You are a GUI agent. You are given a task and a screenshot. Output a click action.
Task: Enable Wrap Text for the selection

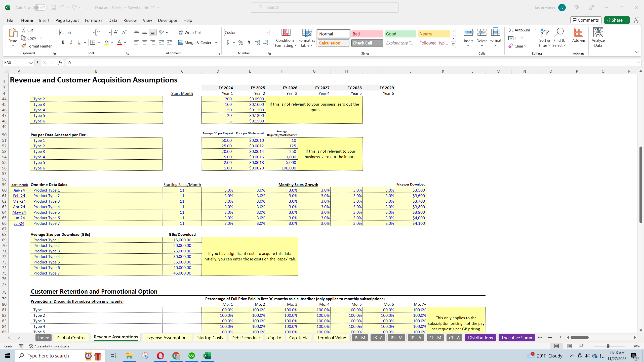click(x=190, y=32)
